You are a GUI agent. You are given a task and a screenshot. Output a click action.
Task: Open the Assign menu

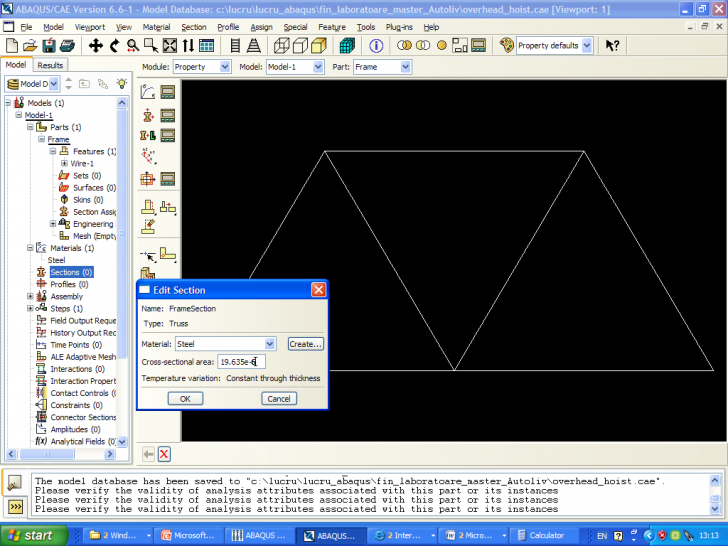(261, 27)
